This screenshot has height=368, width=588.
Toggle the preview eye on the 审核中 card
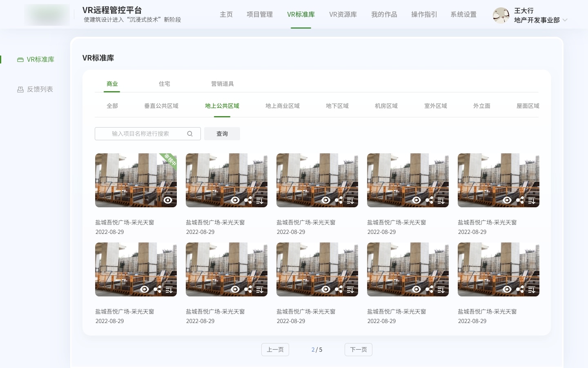[x=168, y=200]
